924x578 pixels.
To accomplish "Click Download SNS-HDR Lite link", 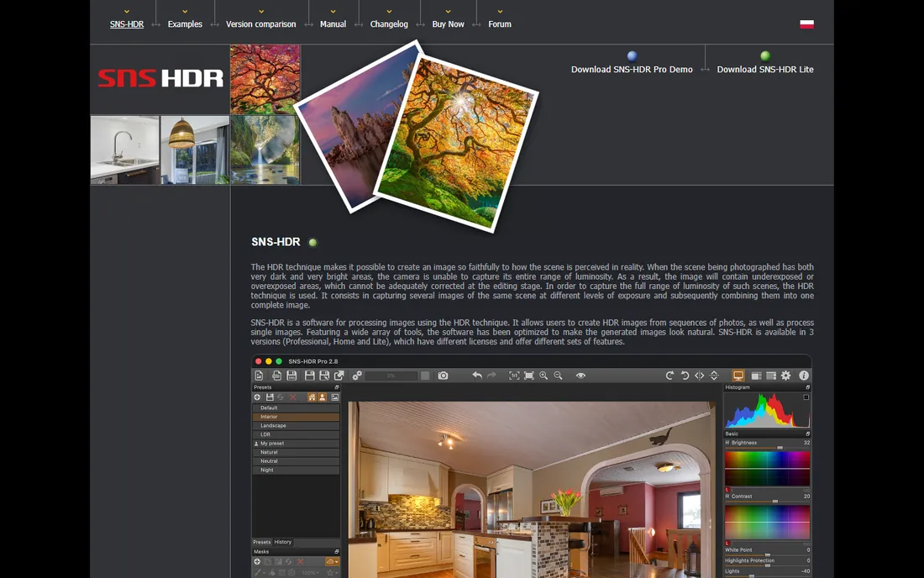I will point(765,69).
